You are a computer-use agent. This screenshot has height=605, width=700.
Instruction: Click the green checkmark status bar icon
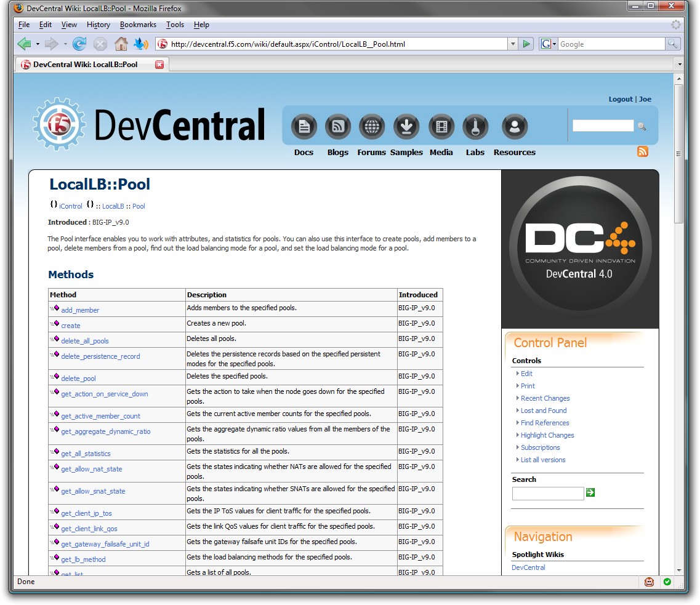click(667, 582)
